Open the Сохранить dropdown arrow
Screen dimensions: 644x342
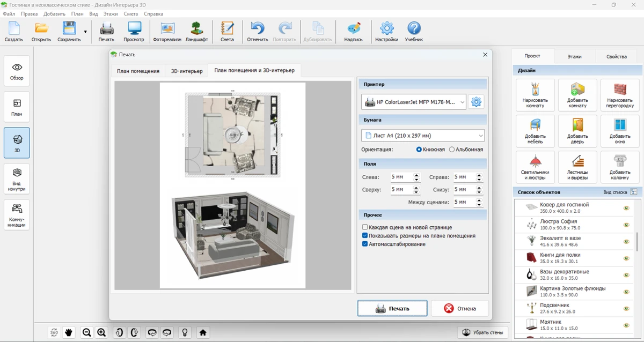[x=85, y=32]
